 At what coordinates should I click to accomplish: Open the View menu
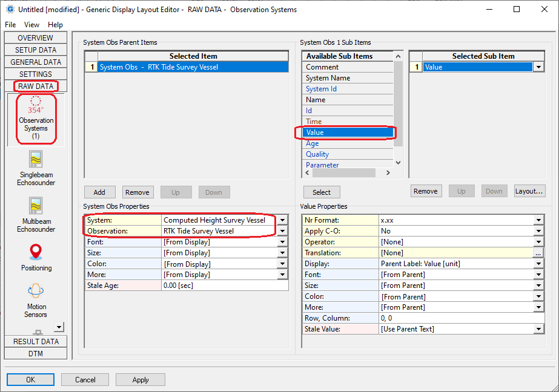pyautogui.click(x=31, y=25)
